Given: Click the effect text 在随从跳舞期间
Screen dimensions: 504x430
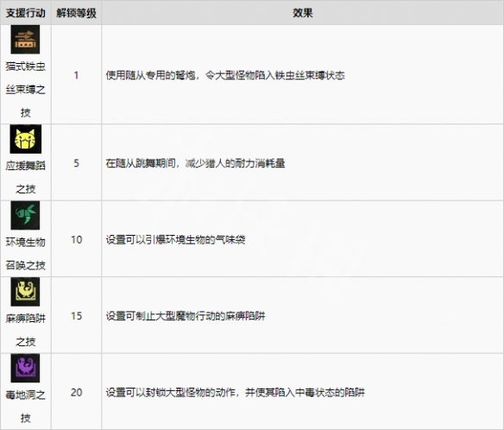Looking at the screenshot, I should 141,163.
